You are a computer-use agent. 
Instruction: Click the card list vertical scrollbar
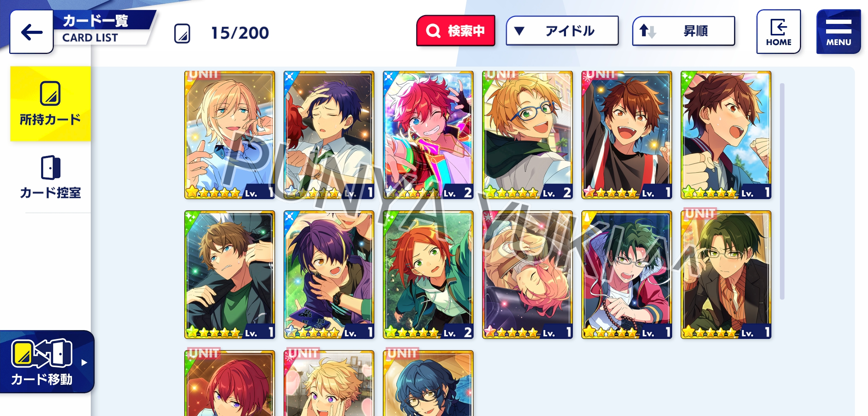[x=782, y=191]
